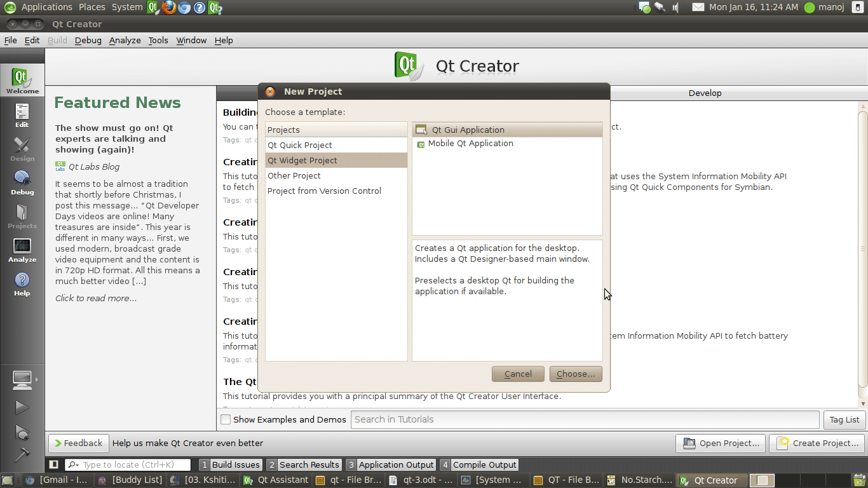The image size is (868, 488).
Task: Select Project from Version Control category
Action: click(336, 191)
